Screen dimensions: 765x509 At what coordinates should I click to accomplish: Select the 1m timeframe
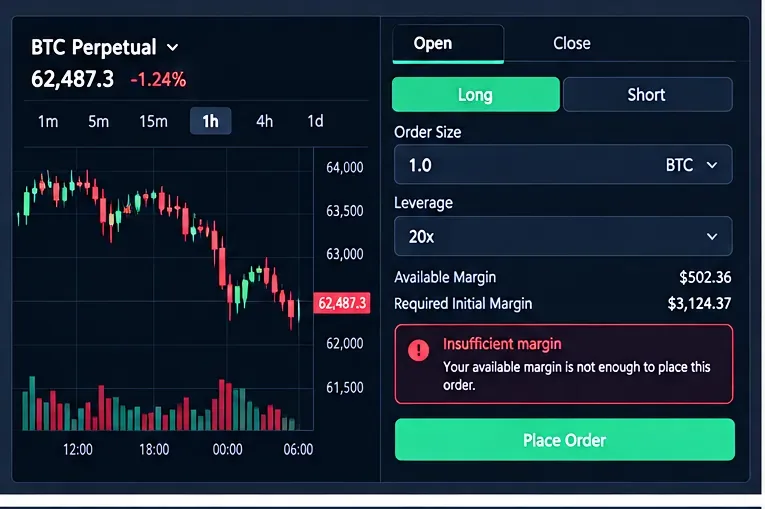click(48, 121)
